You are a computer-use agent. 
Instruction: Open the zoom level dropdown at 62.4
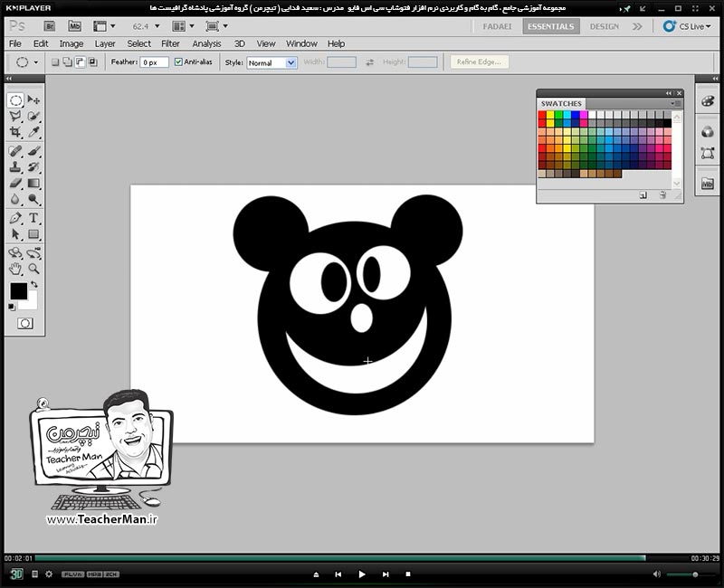[157, 26]
